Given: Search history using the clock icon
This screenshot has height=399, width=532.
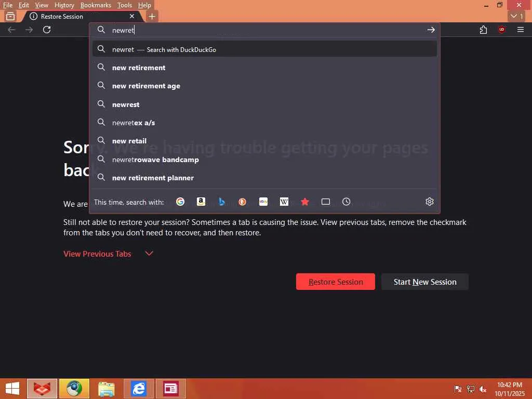Looking at the screenshot, I should pos(346,202).
